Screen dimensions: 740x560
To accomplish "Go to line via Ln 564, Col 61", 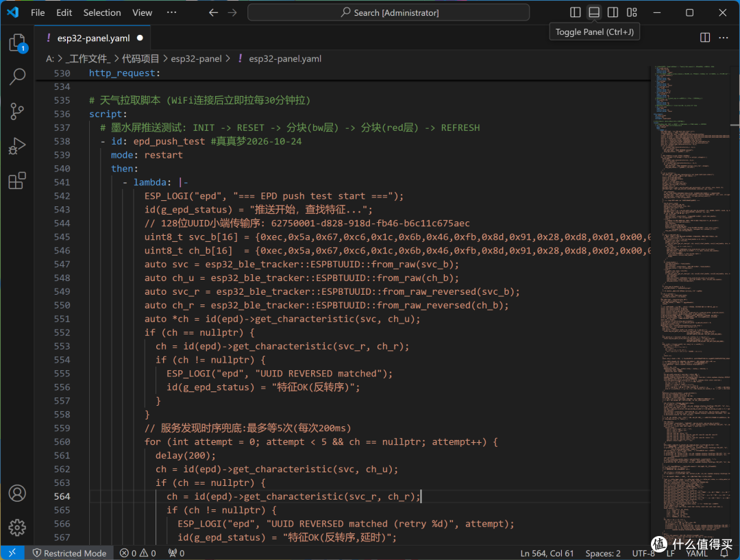I will pos(547,553).
